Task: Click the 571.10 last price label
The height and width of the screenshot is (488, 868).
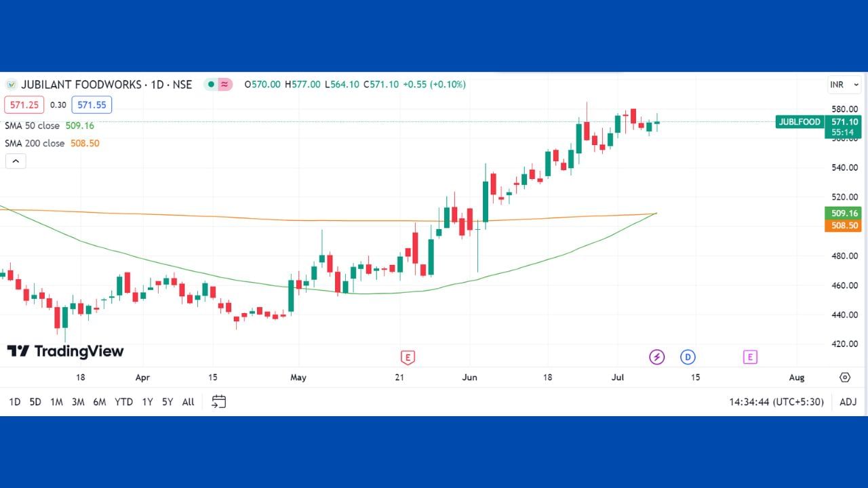Action: pos(843,122)
